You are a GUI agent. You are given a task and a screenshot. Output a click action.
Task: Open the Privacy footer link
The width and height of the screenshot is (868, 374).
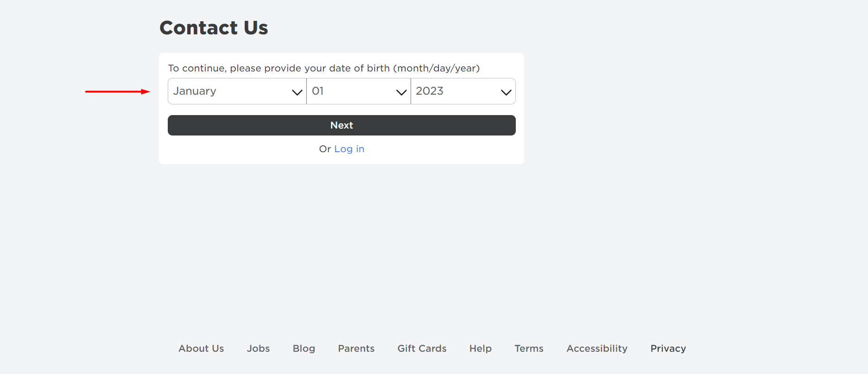(668, 348)
